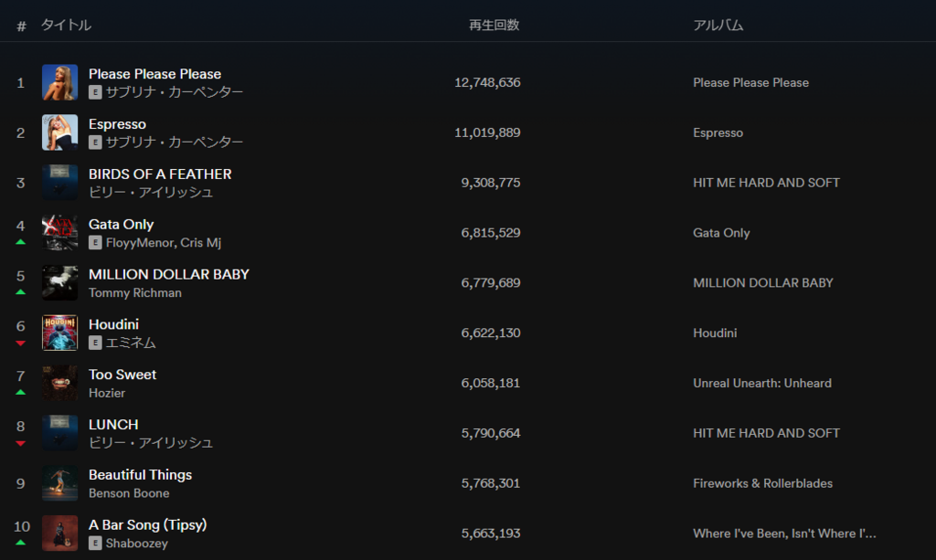This screenshot has height=560, width=936.
Task: Select the MILLION DOLLAR BABY song title
Action: point(169,274)
